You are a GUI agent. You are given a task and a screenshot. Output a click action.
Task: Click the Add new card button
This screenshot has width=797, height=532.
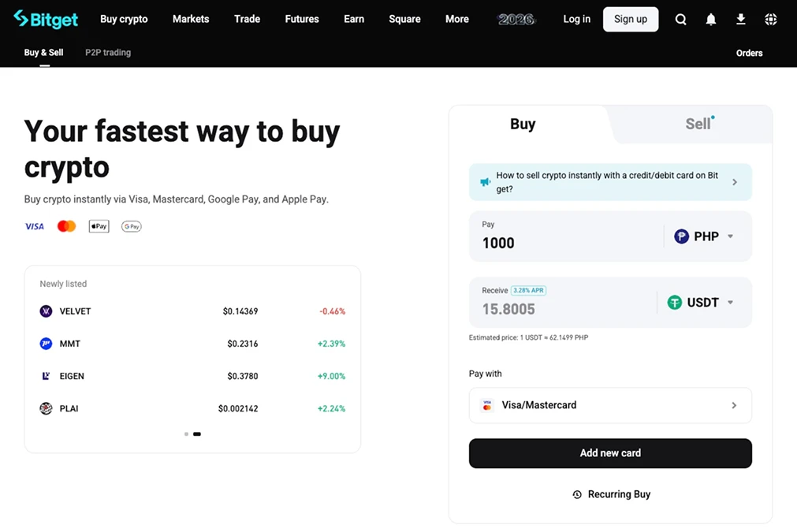(x=610, y=453)
